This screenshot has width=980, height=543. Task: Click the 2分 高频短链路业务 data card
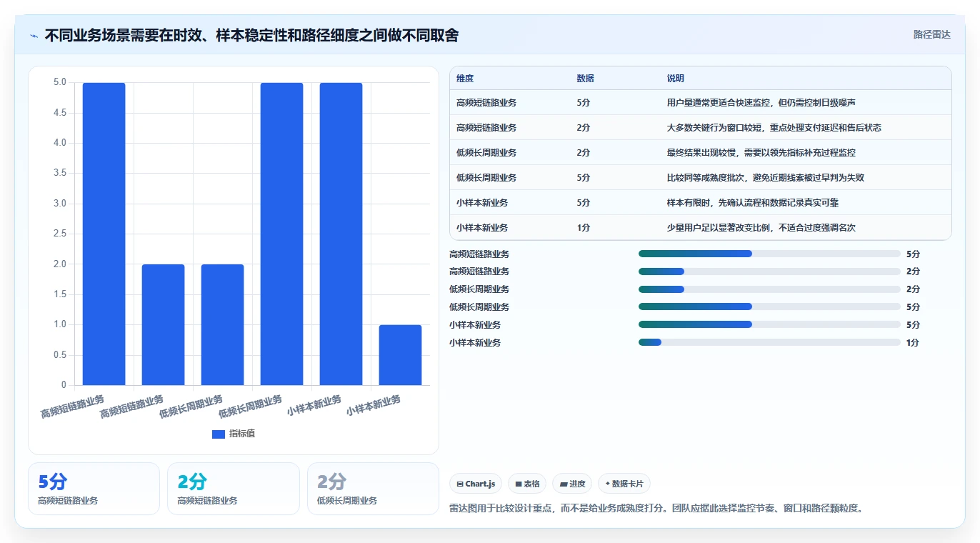click(234, 489)
